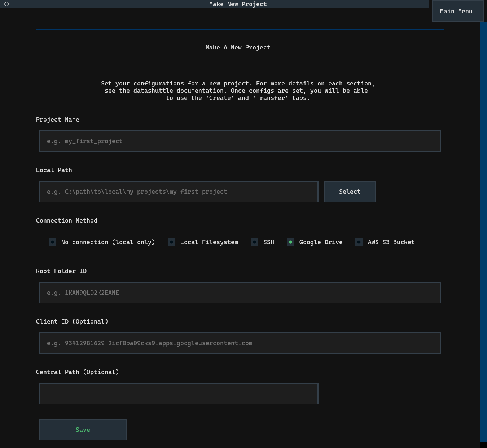Screen dimensions: 487x448
Task: Click the Root Folder ID input box
Action: [x=240, y=293]
